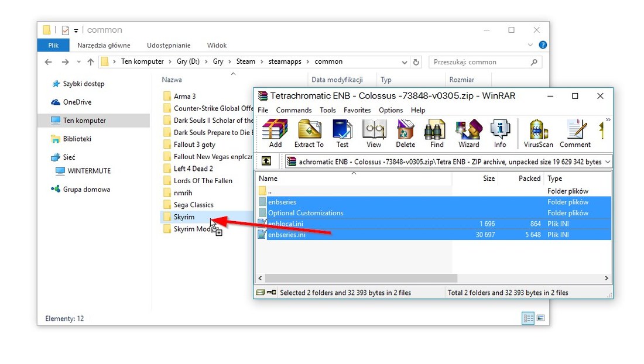Image resolution: width=644 pixels, height=364 pixels.
Task: Click the Szybki dostęp sidebar item
Action: tap(78, 84)
